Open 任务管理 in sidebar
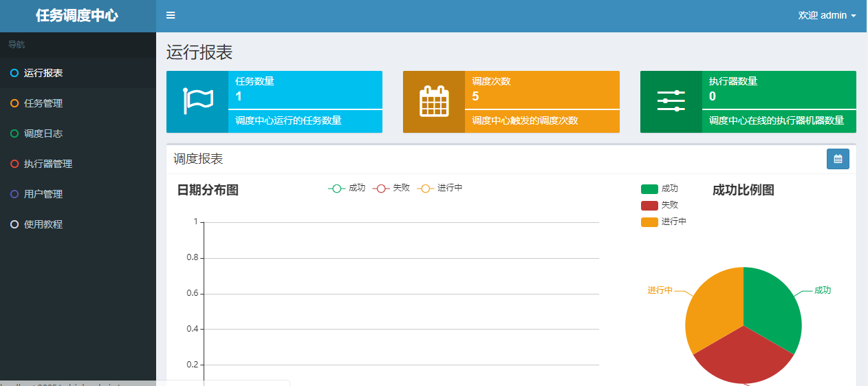Viewport: 868px width, 386px height. pyautogui.click(x=78, y=103)
